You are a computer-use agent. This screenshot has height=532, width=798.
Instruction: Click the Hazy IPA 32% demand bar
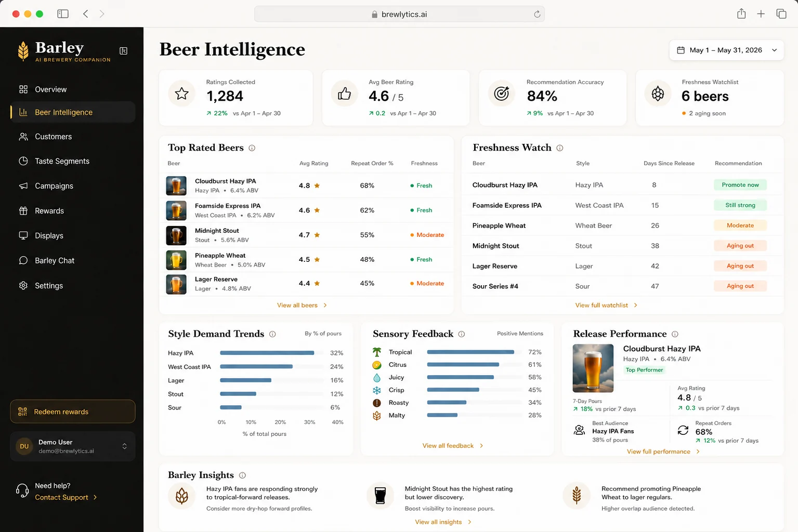(267, 353)
